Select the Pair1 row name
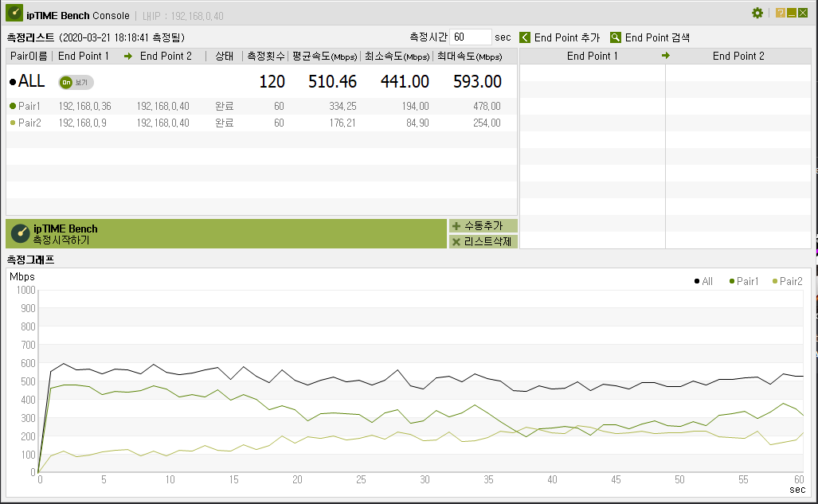Image resolution: width=818 pixels, height=504 pixels. [29, 107]
